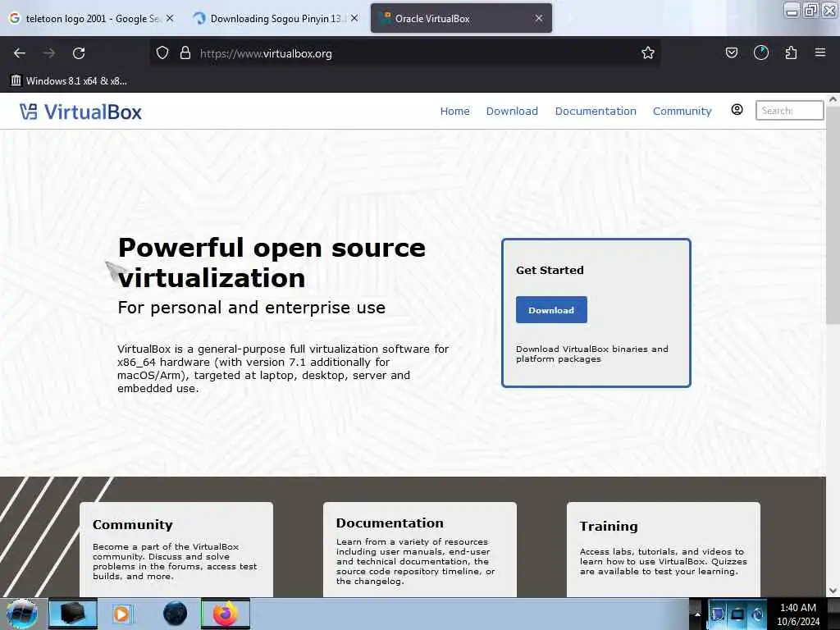
Task: Click 'For personal and enterprise use' text
Action: coord(251,308)
